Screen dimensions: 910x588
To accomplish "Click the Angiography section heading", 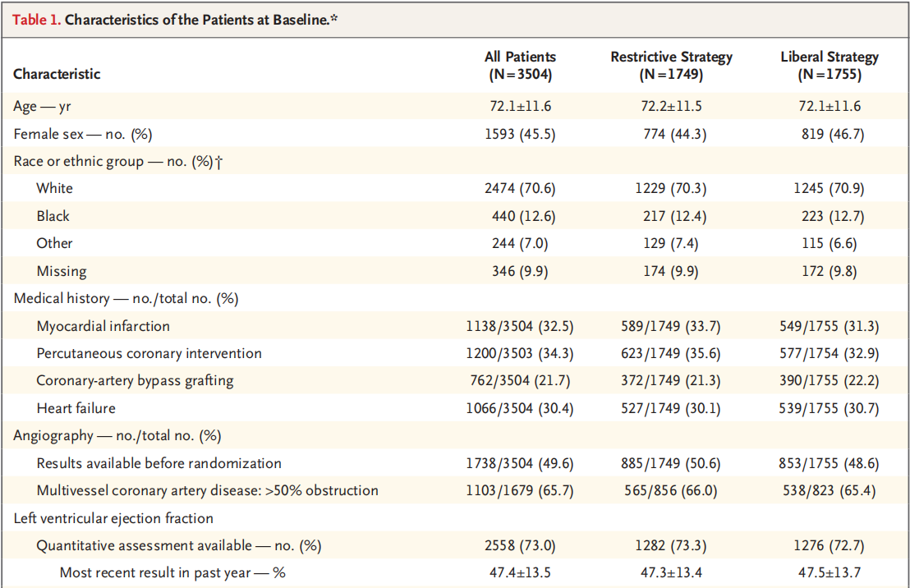I will (x=117, y=436).
